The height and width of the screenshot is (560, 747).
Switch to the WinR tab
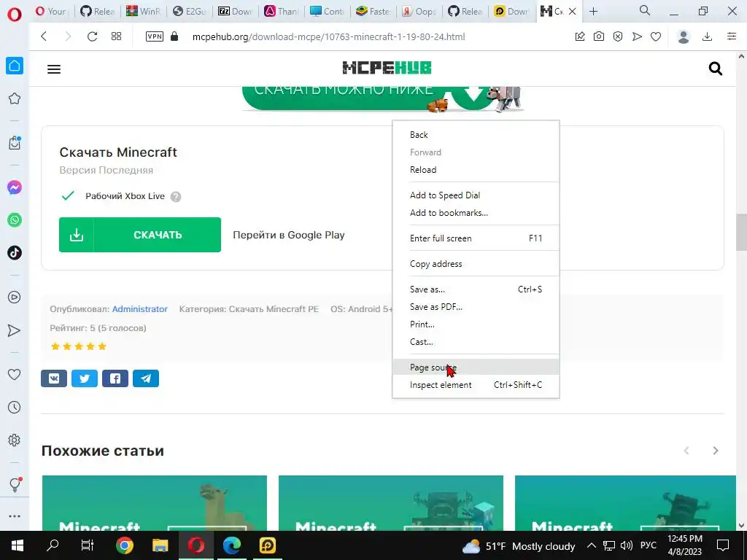click(143, 11)
